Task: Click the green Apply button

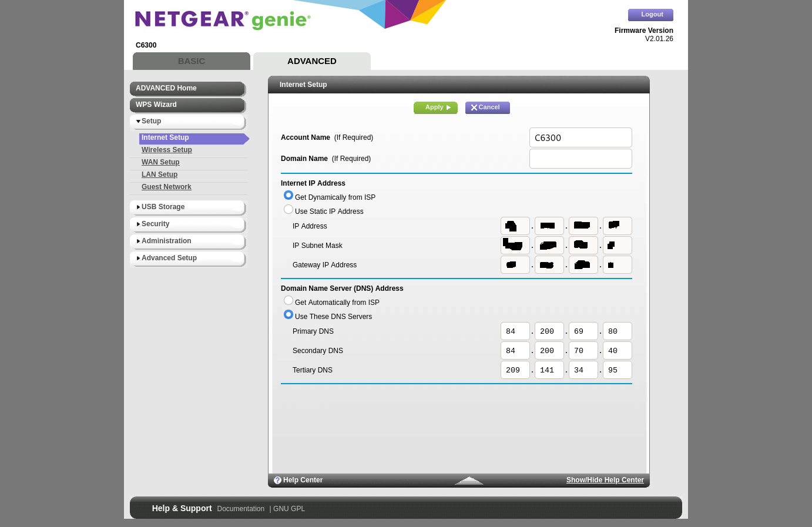Action: pos(435,108)
